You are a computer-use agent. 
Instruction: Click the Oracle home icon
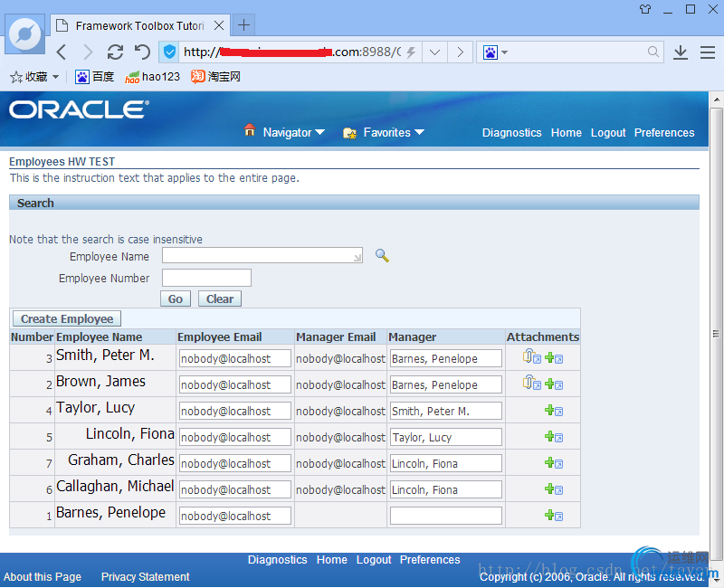250,130
